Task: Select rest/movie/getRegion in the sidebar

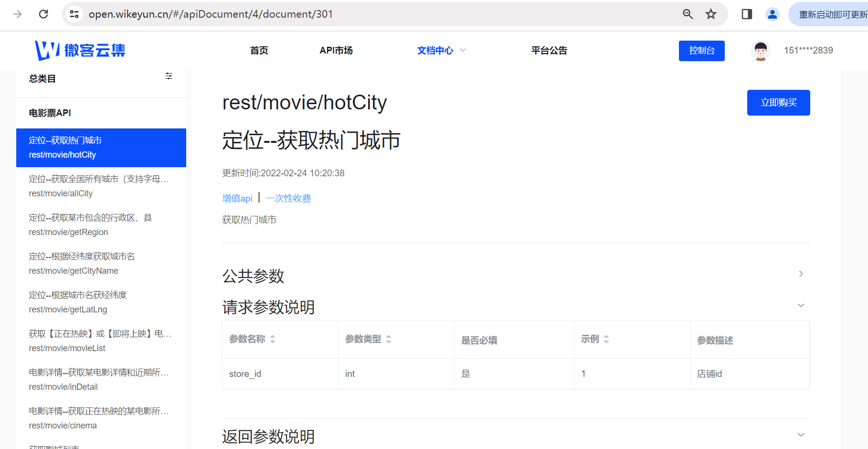Action: coord(68,232)
